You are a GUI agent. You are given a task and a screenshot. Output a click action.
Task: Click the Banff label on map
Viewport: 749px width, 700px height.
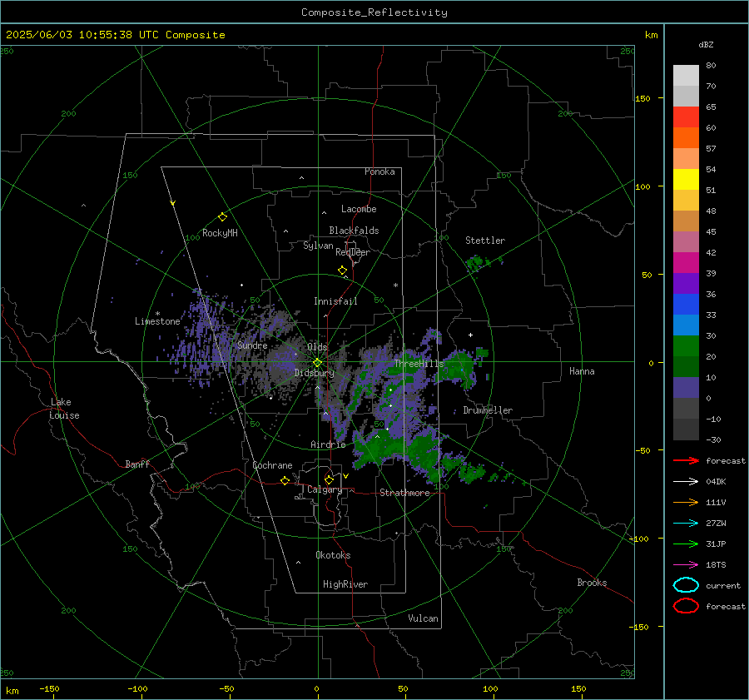pyautogui.click(x=137, y=464)
